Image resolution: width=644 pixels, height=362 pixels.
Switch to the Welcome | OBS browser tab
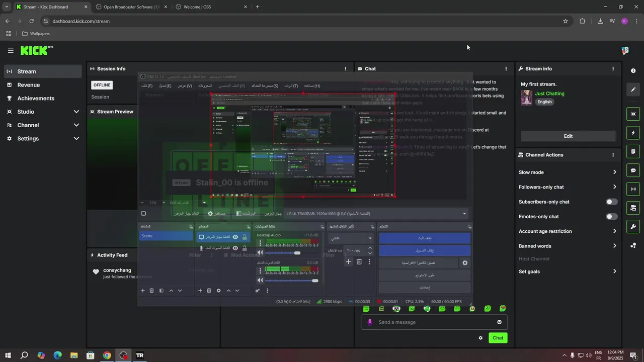210,7
